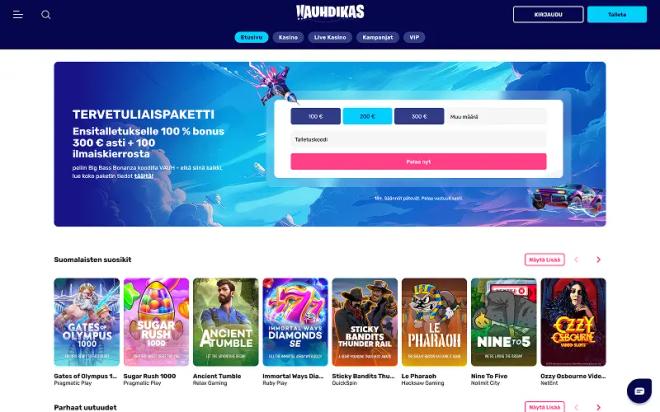Select the 100 € deposit amount

click(x=315, y=117)
